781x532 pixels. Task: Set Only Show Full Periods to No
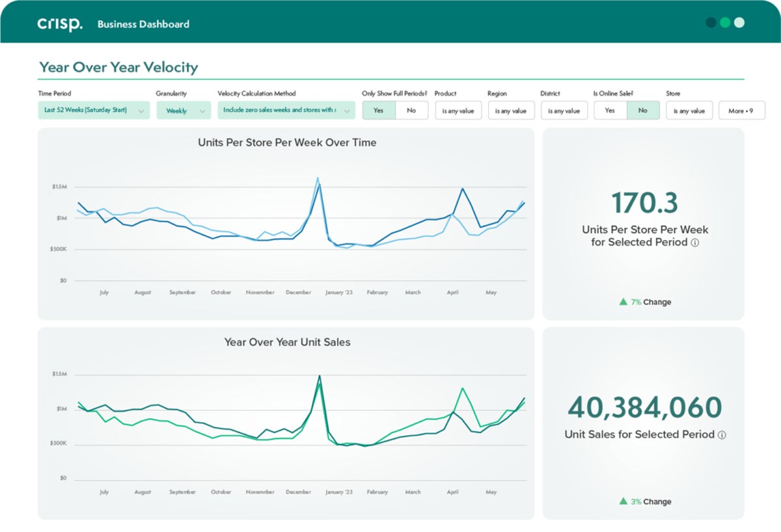[411, 111]
